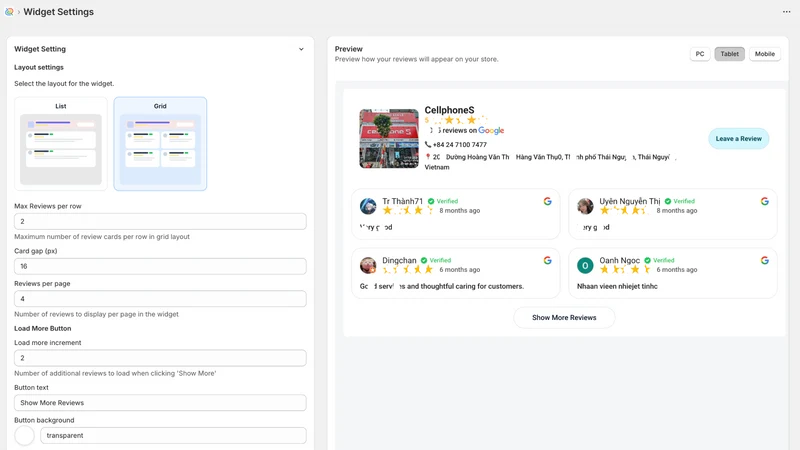Click the Show More Reviews preview button
This screenshot has height=450, width=800.
(564, 317)
